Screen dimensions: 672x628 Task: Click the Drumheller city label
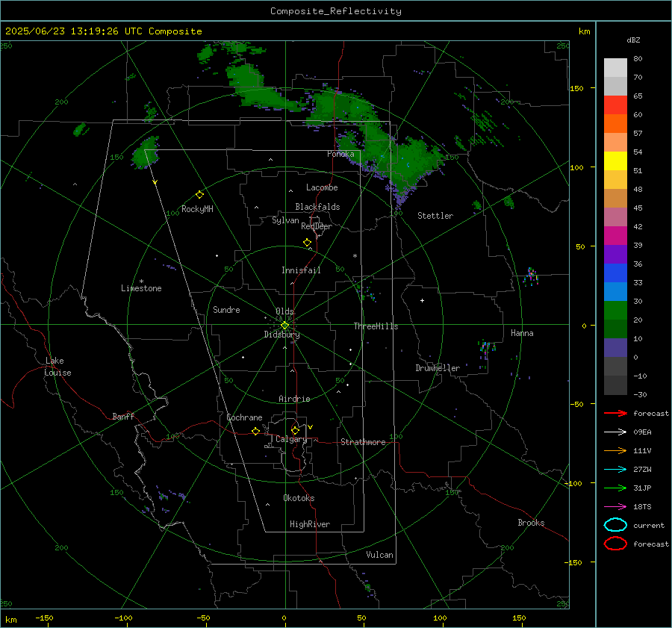click(438, 368)
